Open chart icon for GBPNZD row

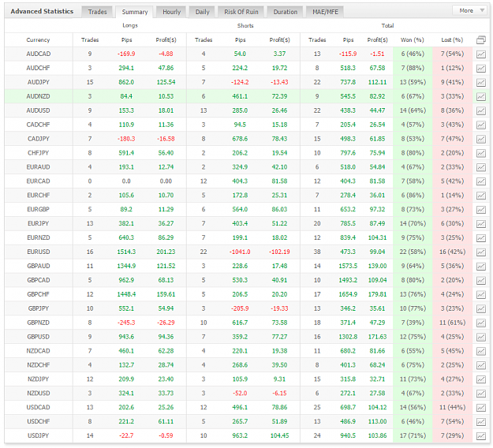pos(480,323)
